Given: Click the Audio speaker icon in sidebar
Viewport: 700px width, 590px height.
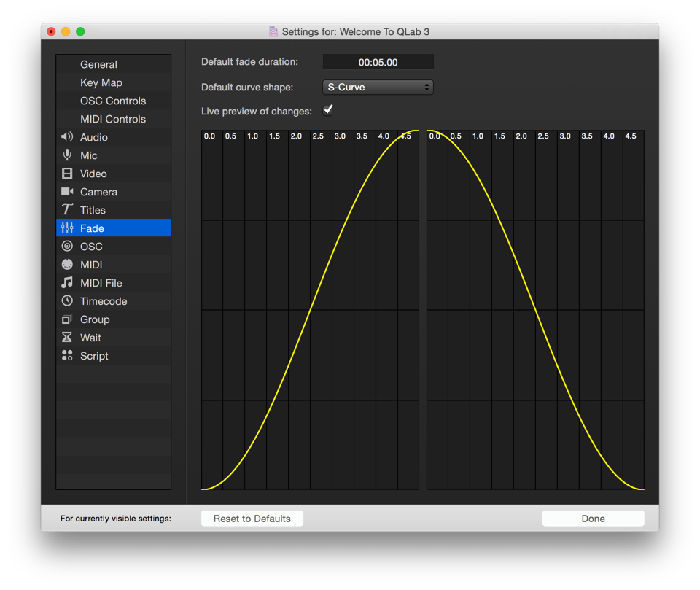Looking at the screenshot, I should pos(67,137).
